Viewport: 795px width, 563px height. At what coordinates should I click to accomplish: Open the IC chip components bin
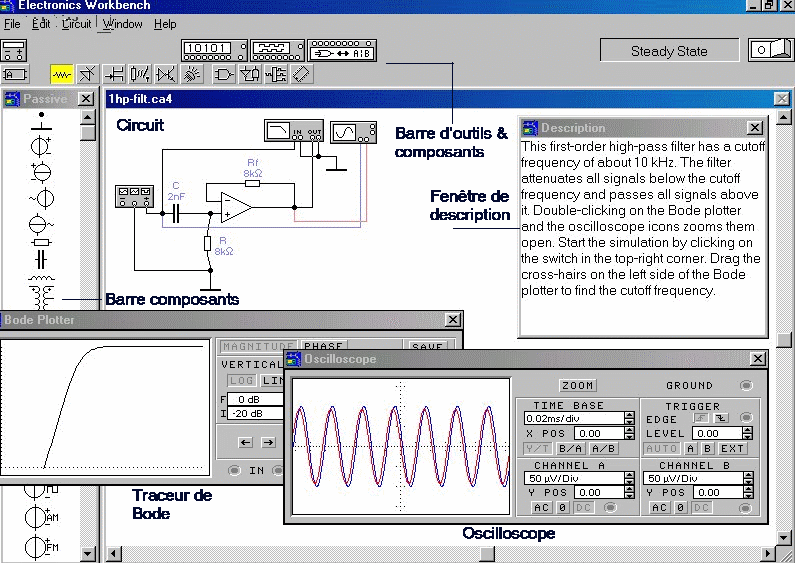pyautogui.click(x=301, y=75)
